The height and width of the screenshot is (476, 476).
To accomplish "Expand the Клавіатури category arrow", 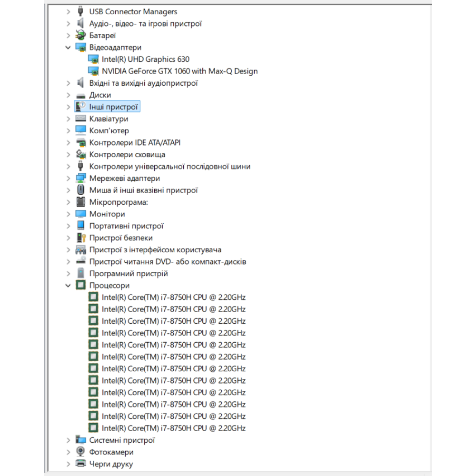I will [x=68, y=119].
